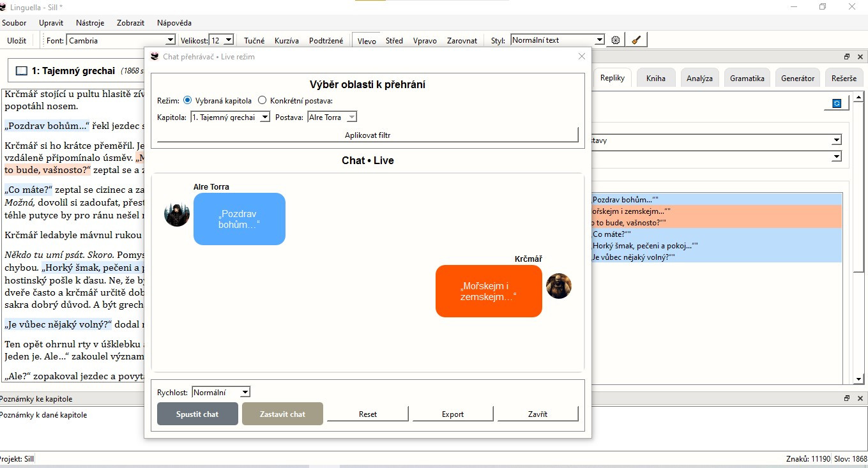Image resolution: width=868 pixels, height=468 pixels.
Task: Stop playback with Zastavit chat
Action: 282,414
